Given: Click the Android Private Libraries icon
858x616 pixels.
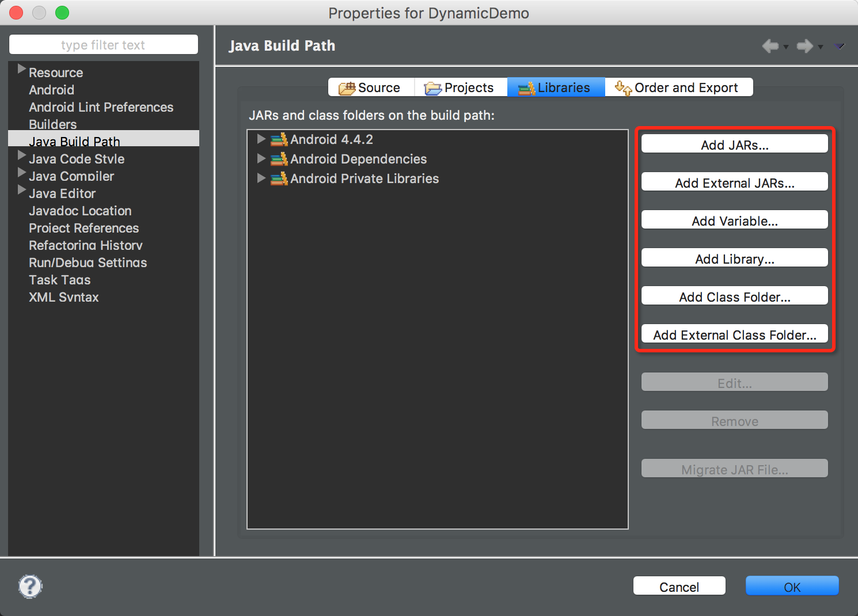Looking at the screenshot, I should (279, 179).
